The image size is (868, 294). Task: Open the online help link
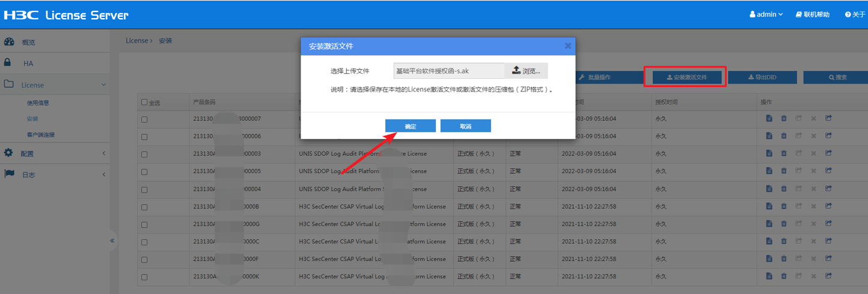click(x=812, y=14)
